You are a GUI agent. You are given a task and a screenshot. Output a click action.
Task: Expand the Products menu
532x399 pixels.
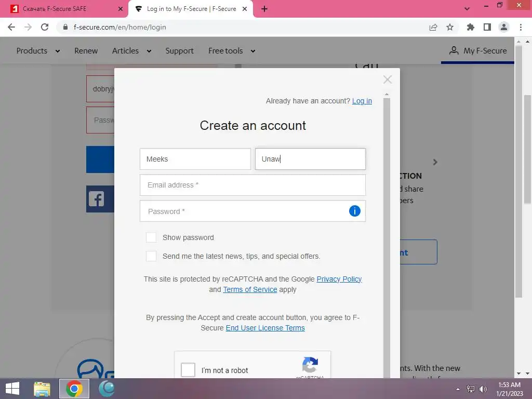point(38,51)
